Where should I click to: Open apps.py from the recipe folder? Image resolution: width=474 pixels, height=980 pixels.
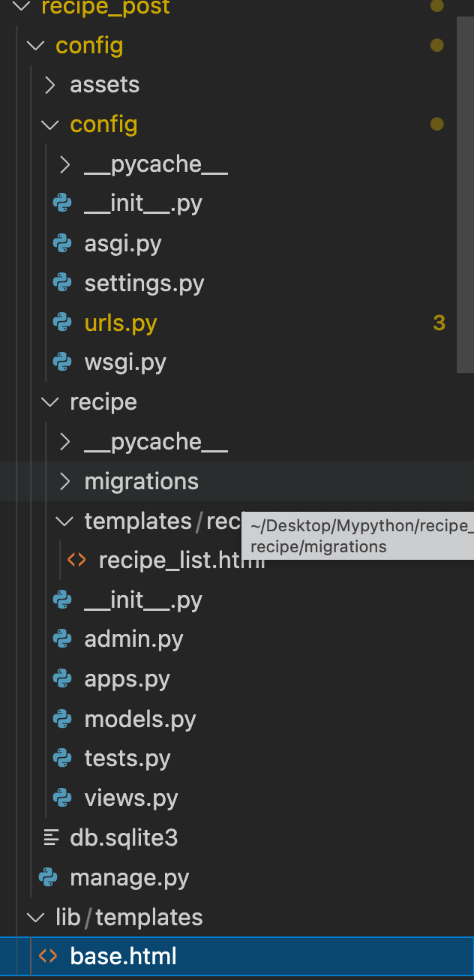click(127, 679)
